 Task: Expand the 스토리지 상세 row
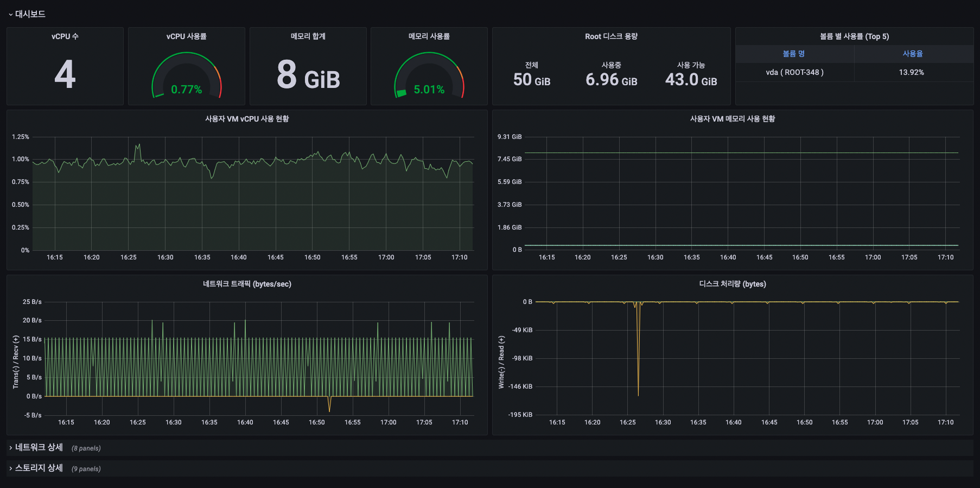pos(39,468)
